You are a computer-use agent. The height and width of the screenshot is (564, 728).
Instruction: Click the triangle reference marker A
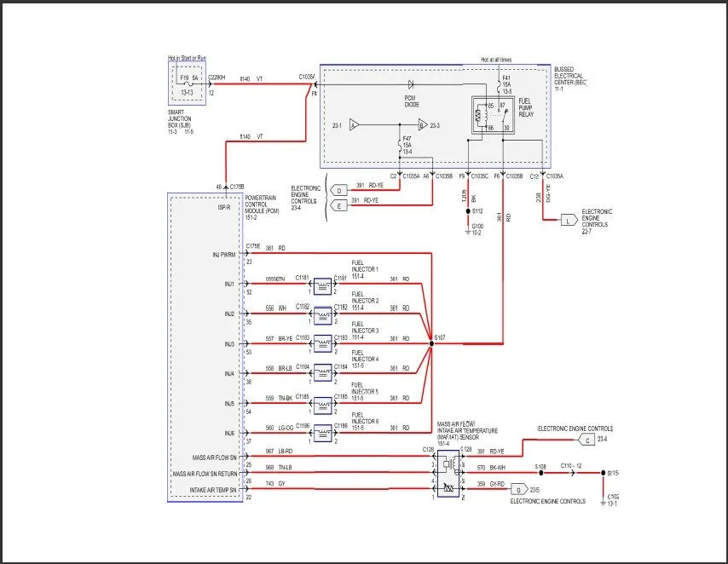(x=355, y=125)
